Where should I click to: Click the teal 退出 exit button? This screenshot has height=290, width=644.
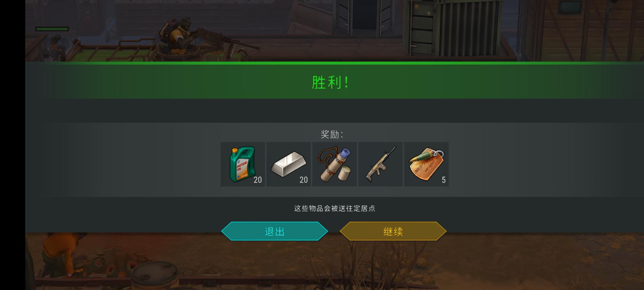275,231
